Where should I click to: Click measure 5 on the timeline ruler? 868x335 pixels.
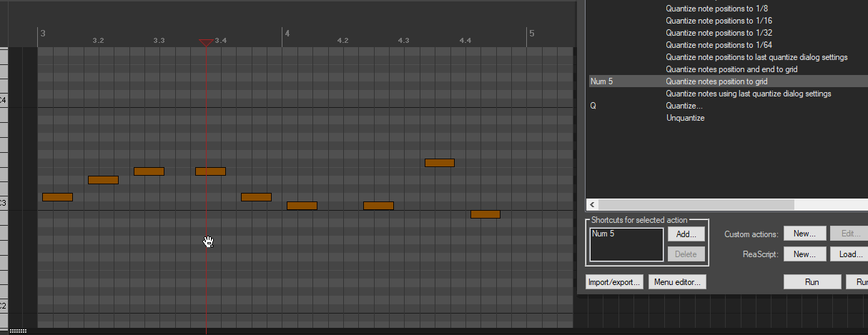point(531,33)
